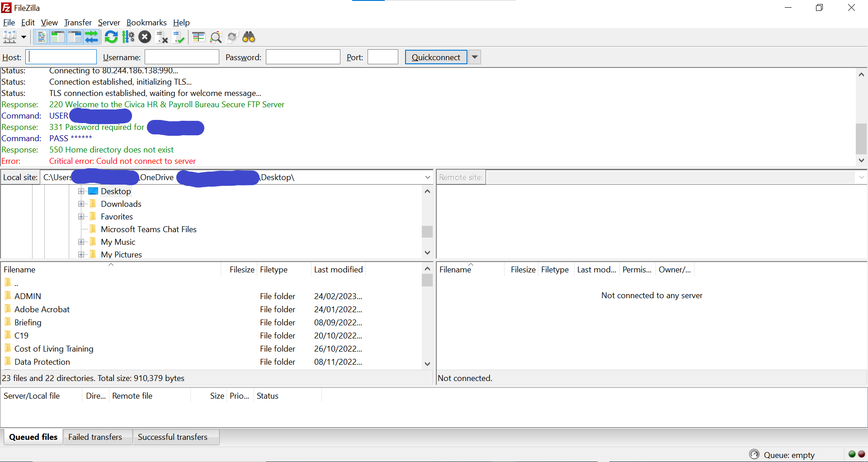
Task: Reconnect to the last used server
Action: tap(179, 37)
